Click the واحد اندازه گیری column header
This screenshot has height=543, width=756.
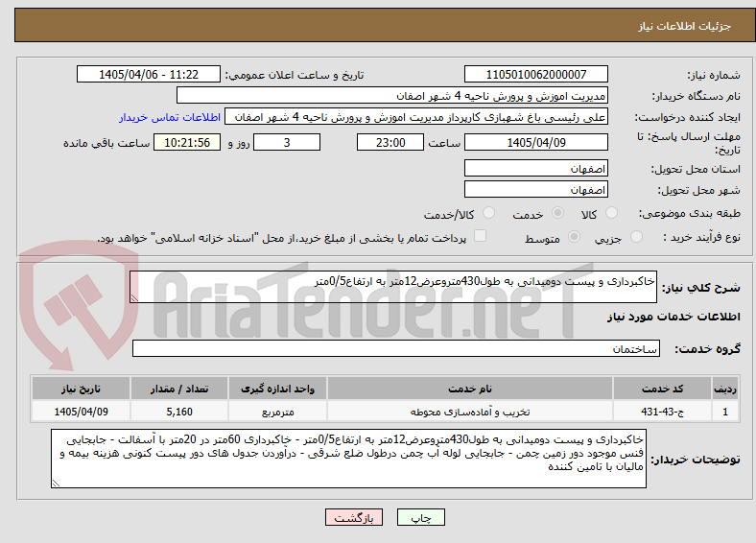tap(277, 389)
